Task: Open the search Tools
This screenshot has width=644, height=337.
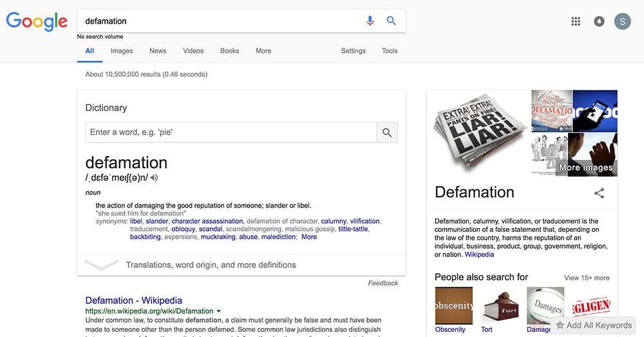Action: click(390, 51)
